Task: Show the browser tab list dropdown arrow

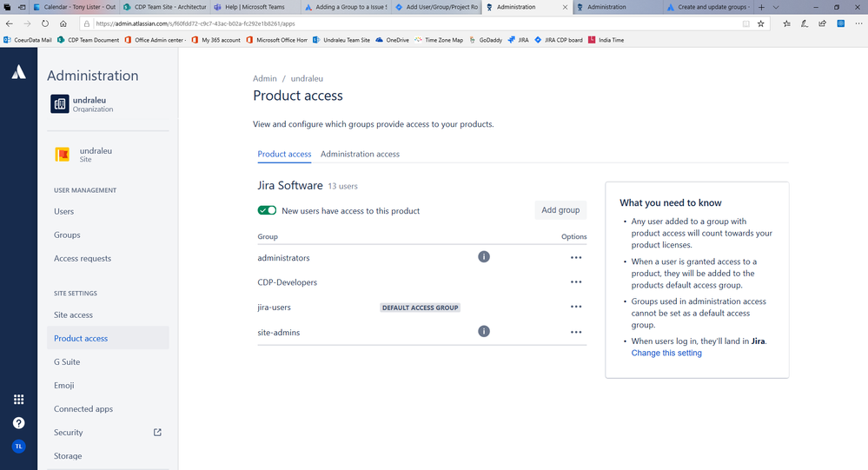Action: [776, 7]
